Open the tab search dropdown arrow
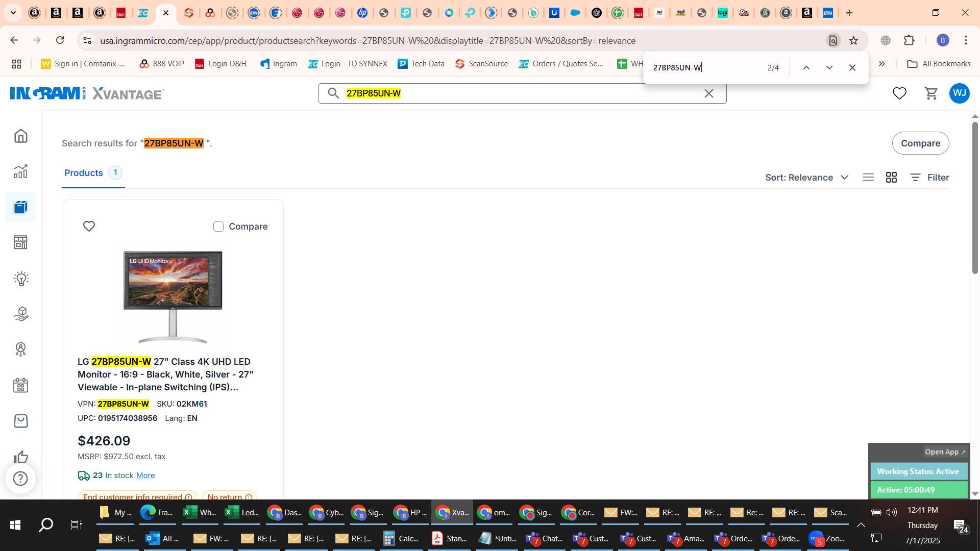 click(13, 13)
